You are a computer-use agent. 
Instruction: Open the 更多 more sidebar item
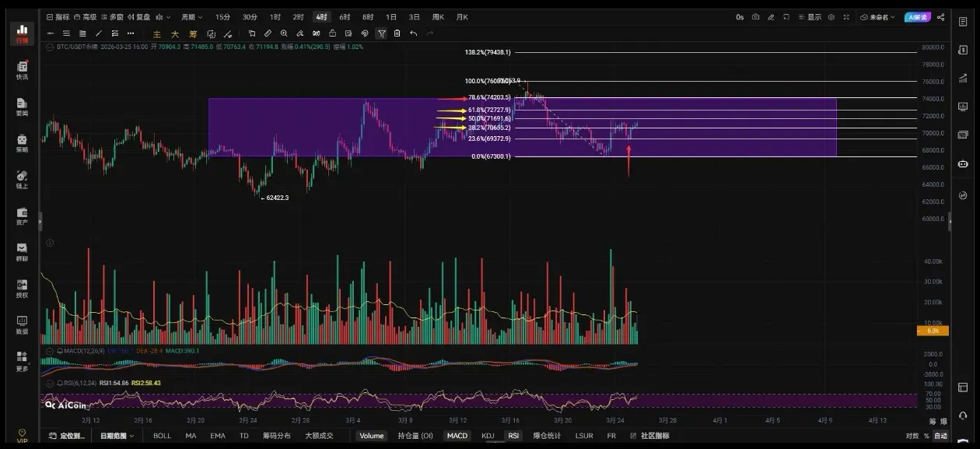pos(22,362)
